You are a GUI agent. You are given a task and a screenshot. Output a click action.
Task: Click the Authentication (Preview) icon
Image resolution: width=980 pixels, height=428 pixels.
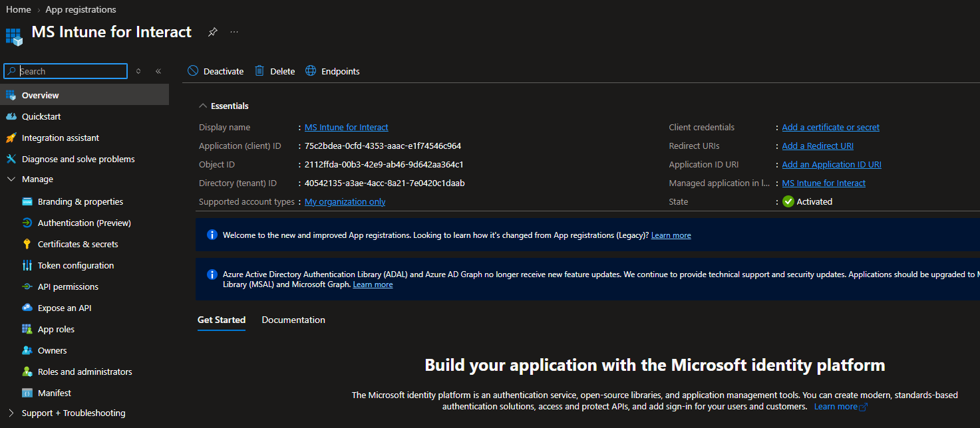pyautogui.click(x=27, y=223)
